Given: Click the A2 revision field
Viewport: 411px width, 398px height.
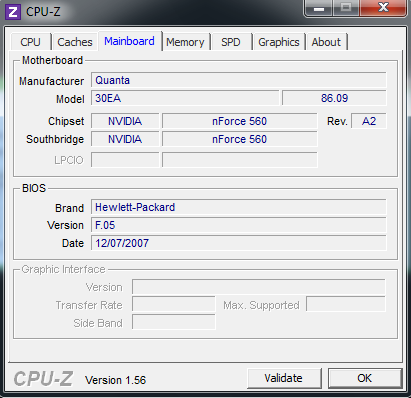Looking at the screenshot, I should [x=369, y=121].
